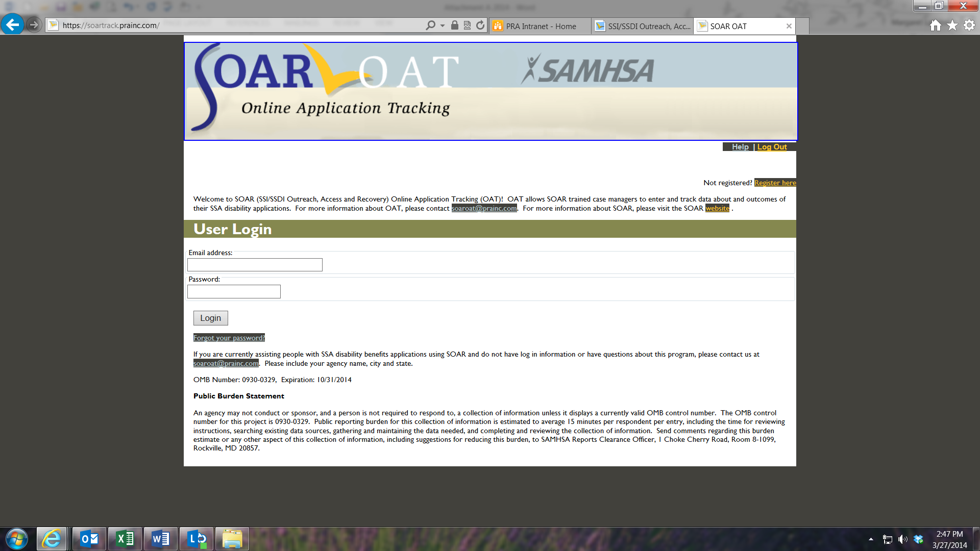Open Favorites star icon

pos(952,26)
